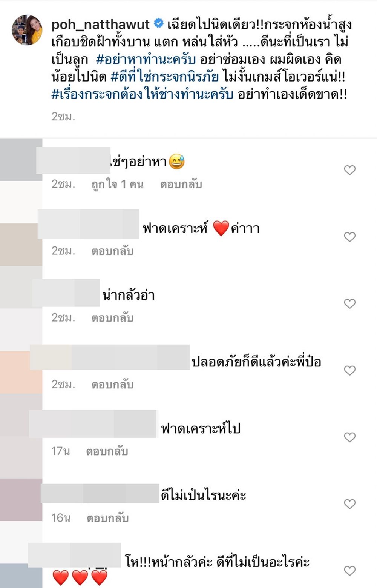Reply to the sweat-smile emoji comment

(x=181, y=184)
